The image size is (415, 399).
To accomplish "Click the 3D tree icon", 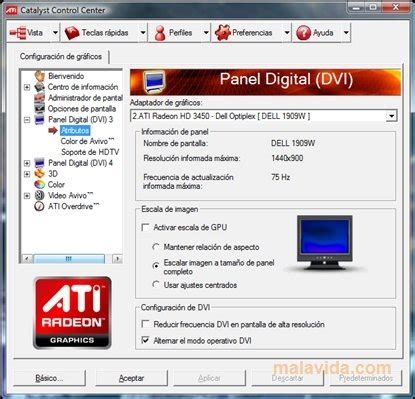I will tap(40, 174).
